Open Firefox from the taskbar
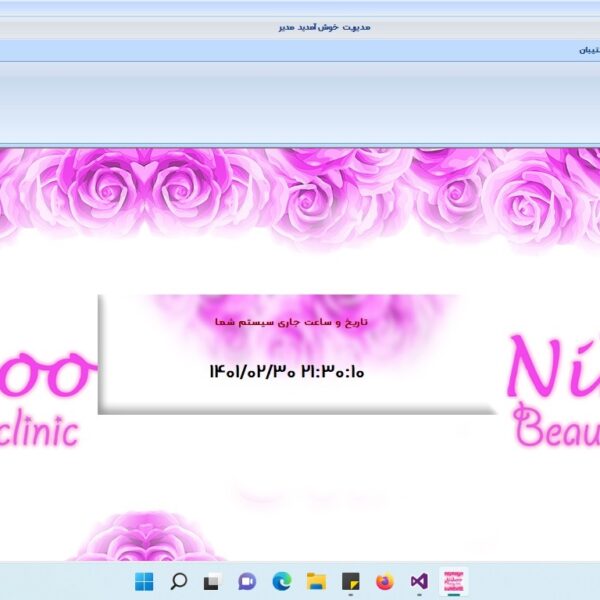Screen dimensions: 600x600 pos(385,581)
